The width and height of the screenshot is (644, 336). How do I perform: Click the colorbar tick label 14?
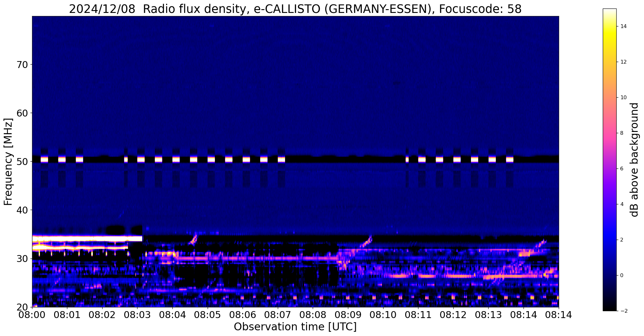tap(623, 26)
